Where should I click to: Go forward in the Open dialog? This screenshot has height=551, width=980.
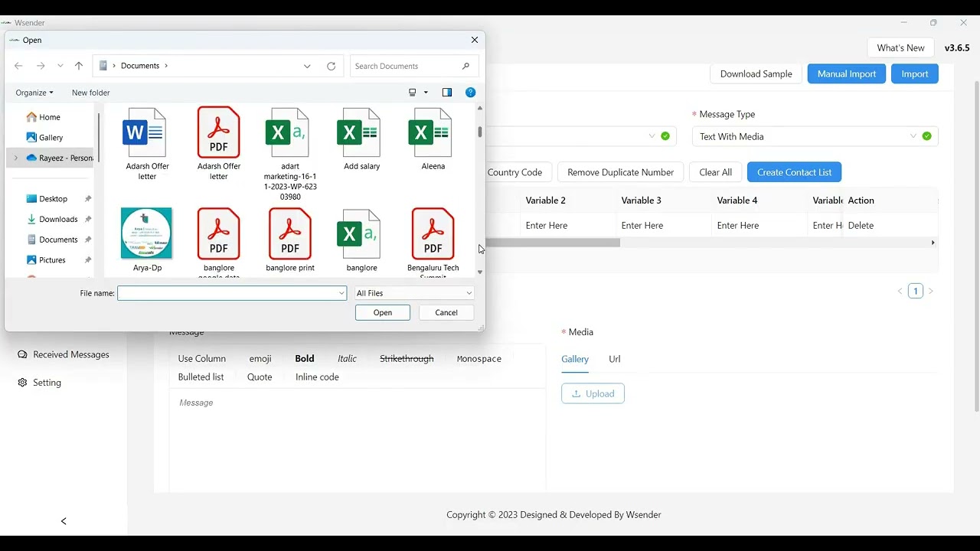point(41,66)
